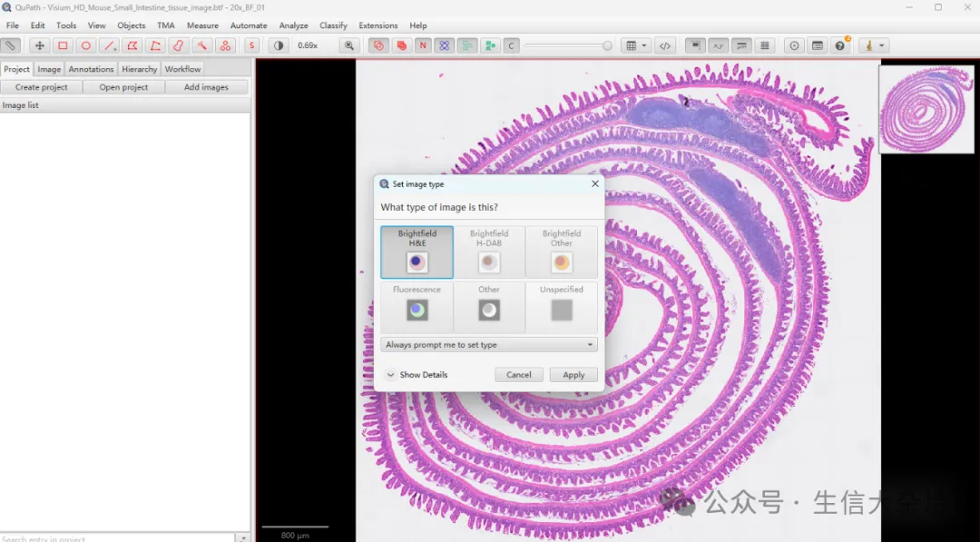The width and height of the screenshot is (980, 542).
Task: Toggle fill annotations button
Action: coord(401,45)
